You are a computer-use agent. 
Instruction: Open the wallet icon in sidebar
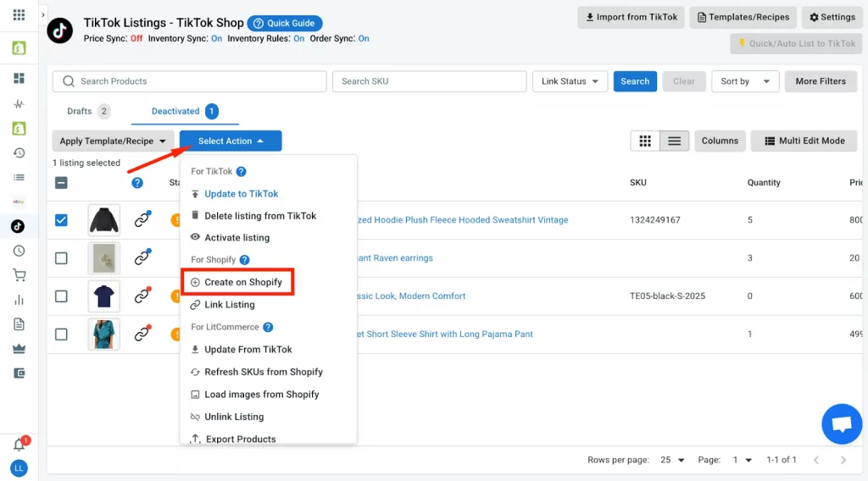[x=19, y=373]
